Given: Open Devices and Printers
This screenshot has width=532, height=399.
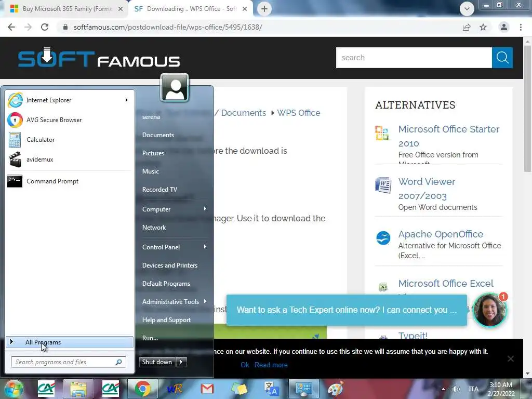Looking at the screenshot, I should tap(170, 265).
